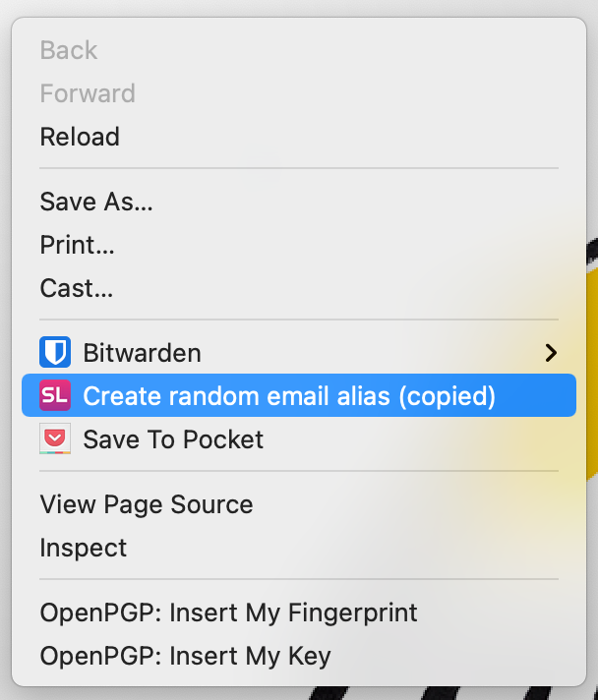
Task: Choose OpenPGP: Insert My Key
Action: pos(185,656)
